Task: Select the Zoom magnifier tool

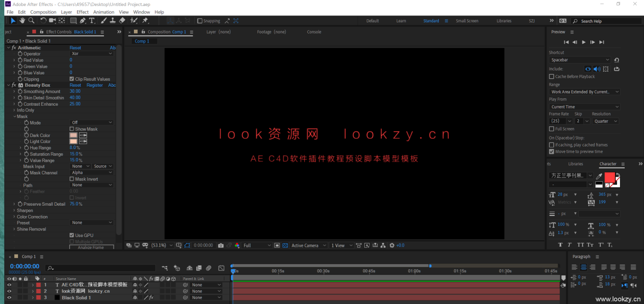Action: [31, 21]
